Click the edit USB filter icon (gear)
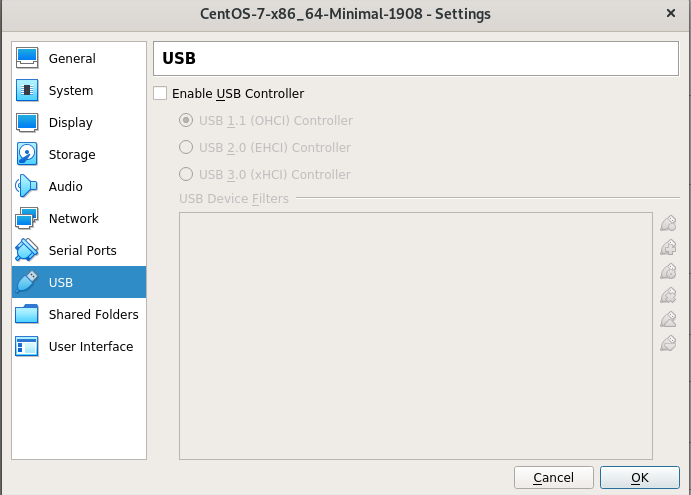 (668, 271)
